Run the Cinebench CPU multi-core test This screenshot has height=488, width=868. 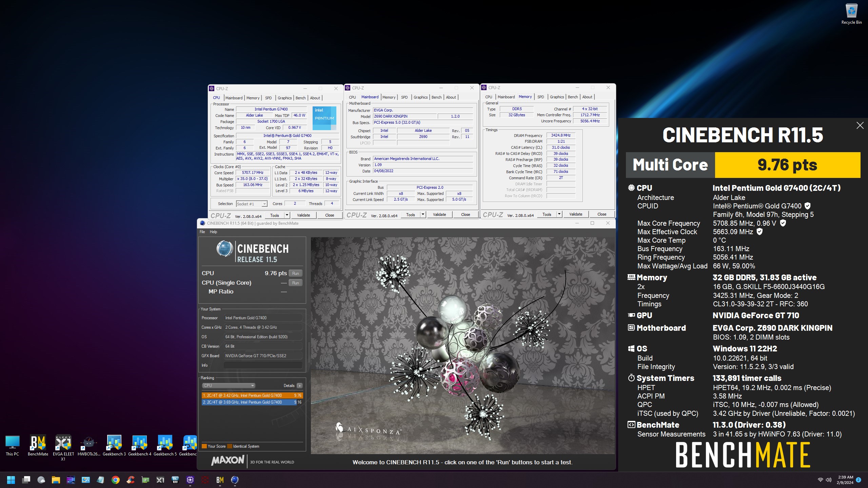295,273
